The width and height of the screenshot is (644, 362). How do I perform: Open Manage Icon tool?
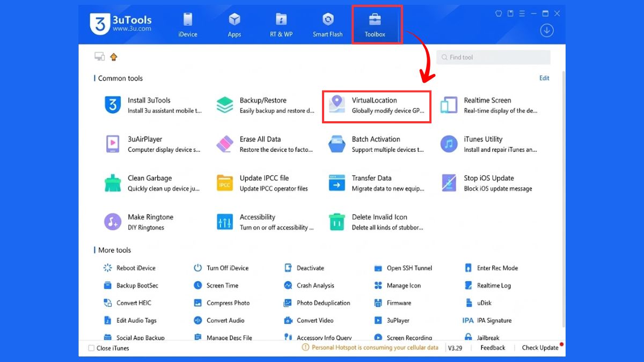pos(397,286)
